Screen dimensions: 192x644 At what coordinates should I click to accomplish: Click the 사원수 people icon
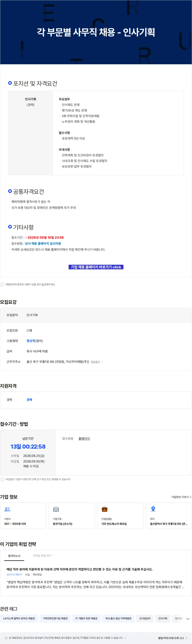(x=7, y=509)
